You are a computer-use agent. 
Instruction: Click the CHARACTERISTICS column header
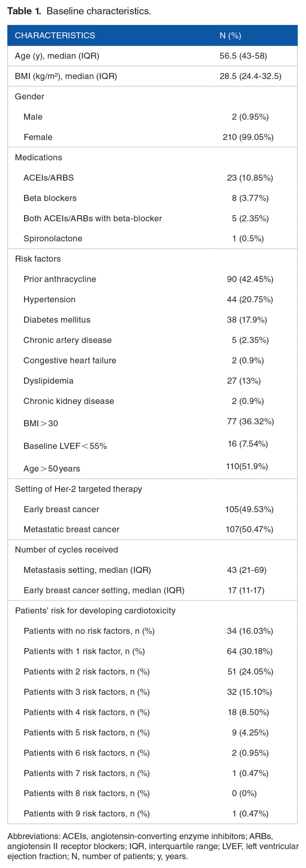click(x=55, y=36)
